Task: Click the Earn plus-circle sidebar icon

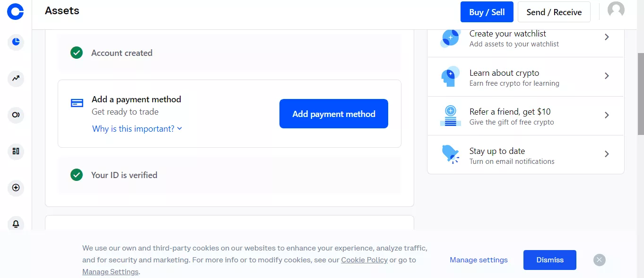Action: 16,188
